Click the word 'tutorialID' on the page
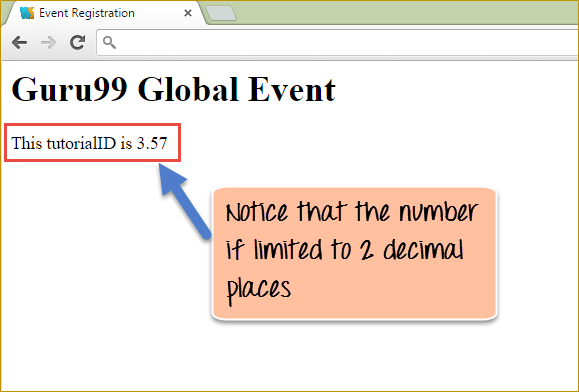This screenshot has width=579, height=392. 81,143
